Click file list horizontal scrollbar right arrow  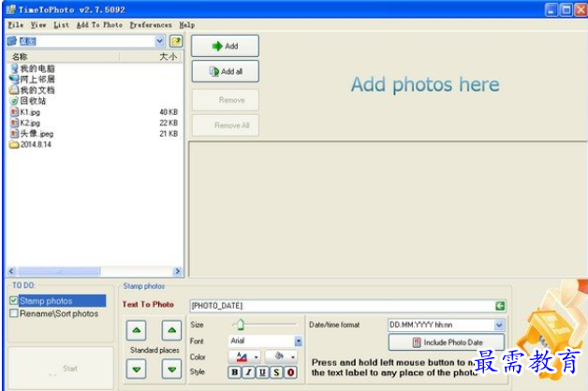click(177, 271)
